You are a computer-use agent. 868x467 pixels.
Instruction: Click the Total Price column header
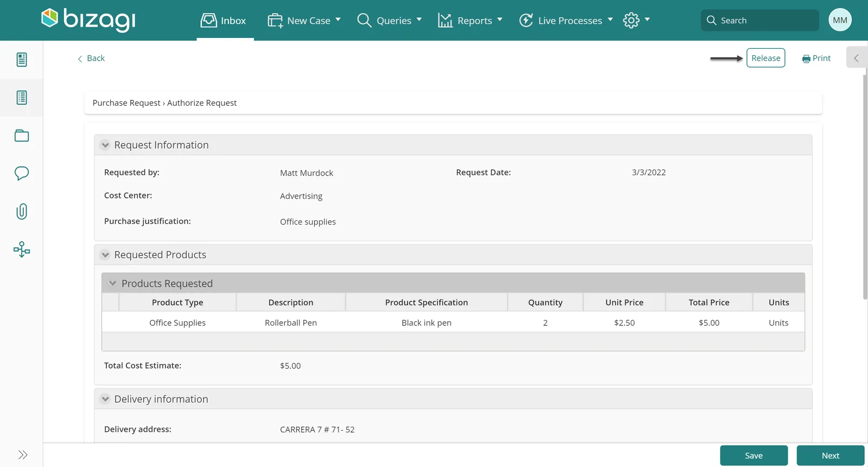pos(709,303)
